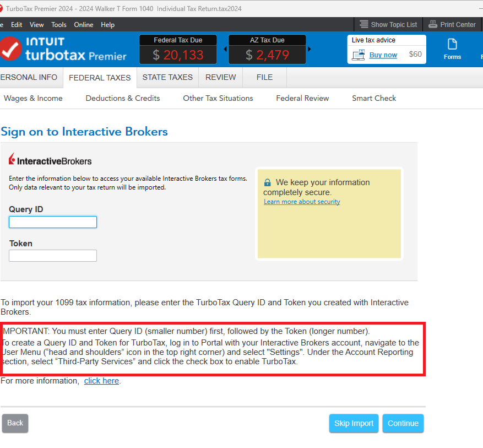Screen dimensions: 483x448
Task: Focus the Token input field
Action: (x=53, y=256)
